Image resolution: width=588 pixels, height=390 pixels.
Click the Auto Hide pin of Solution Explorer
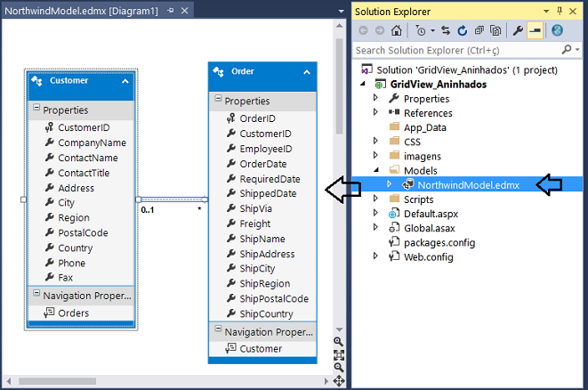click(560, 11)
